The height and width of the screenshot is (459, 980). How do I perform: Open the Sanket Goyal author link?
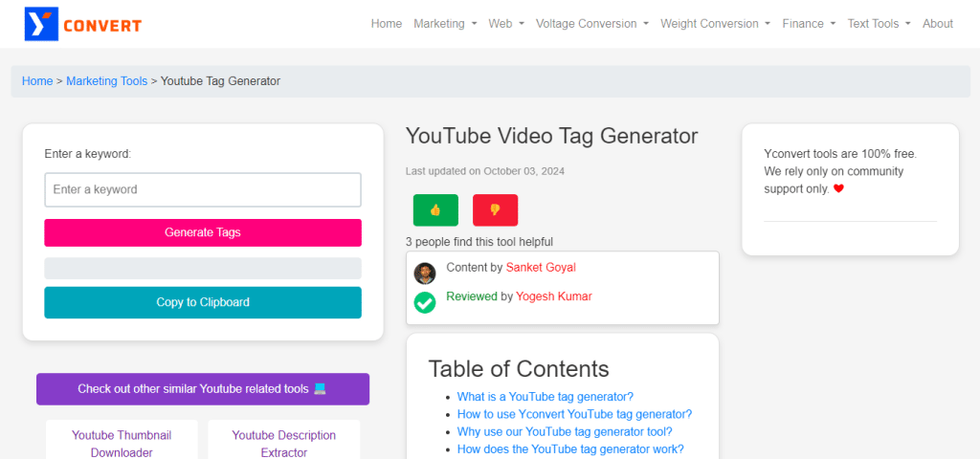(x=541, y=268)
